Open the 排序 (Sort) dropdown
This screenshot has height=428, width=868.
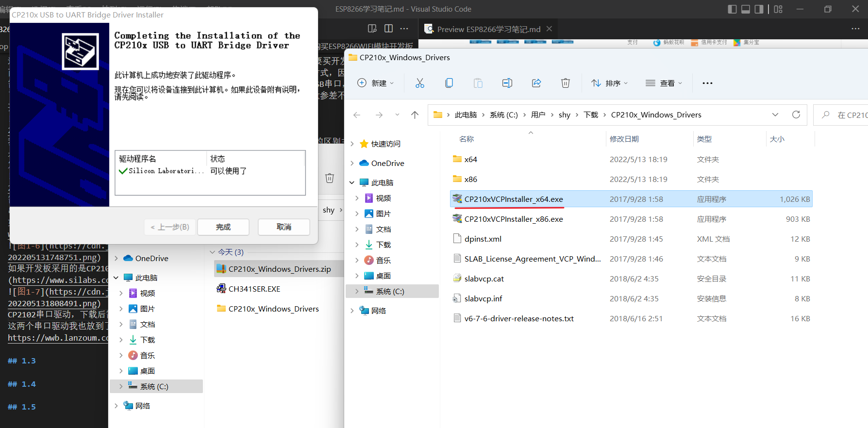tap(609, 83)
